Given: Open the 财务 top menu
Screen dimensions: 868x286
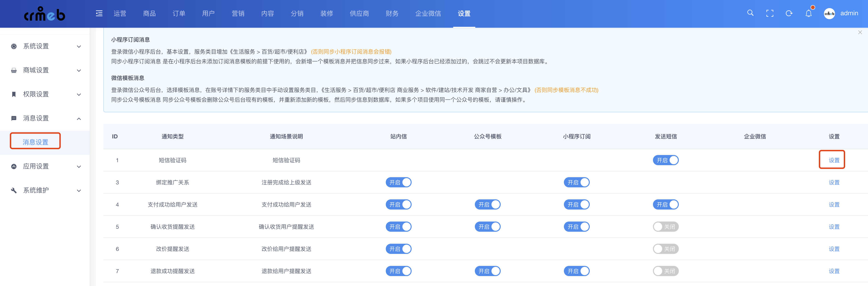Looking at the screenshot, I should coord(392,13).
